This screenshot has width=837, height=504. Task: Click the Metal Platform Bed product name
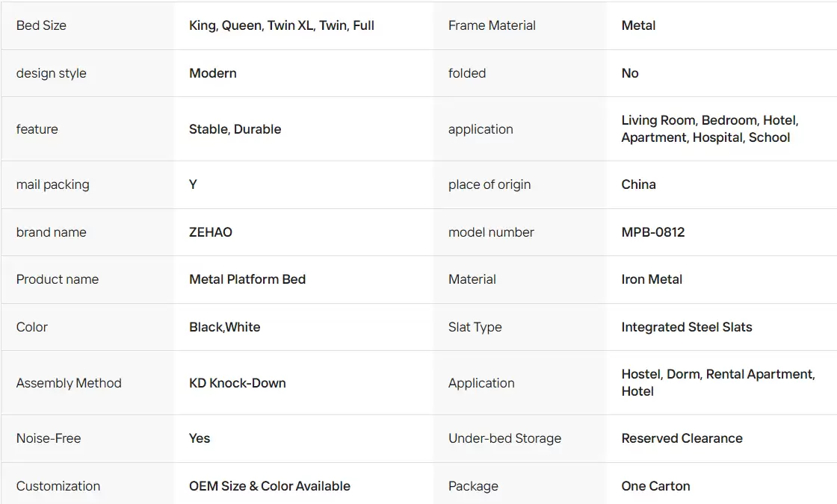247,279
